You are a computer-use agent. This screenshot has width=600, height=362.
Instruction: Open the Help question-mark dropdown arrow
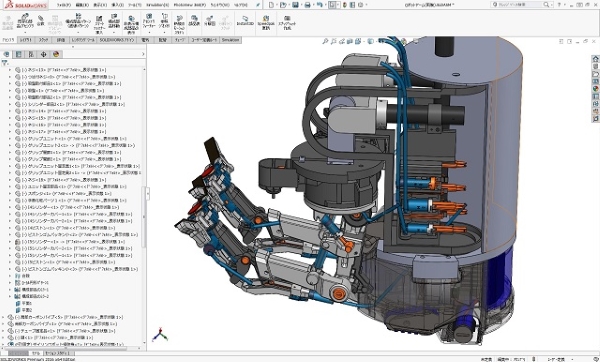pyautogui.click(x=565, y=5)
